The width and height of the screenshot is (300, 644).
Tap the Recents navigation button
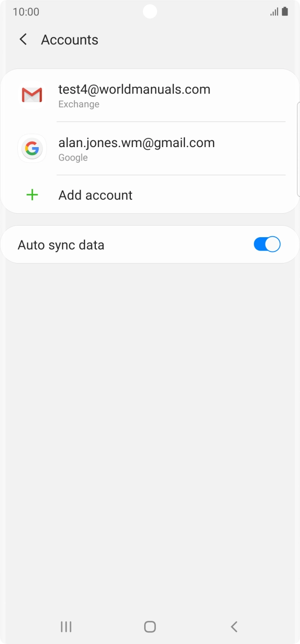tap(66, 626)
